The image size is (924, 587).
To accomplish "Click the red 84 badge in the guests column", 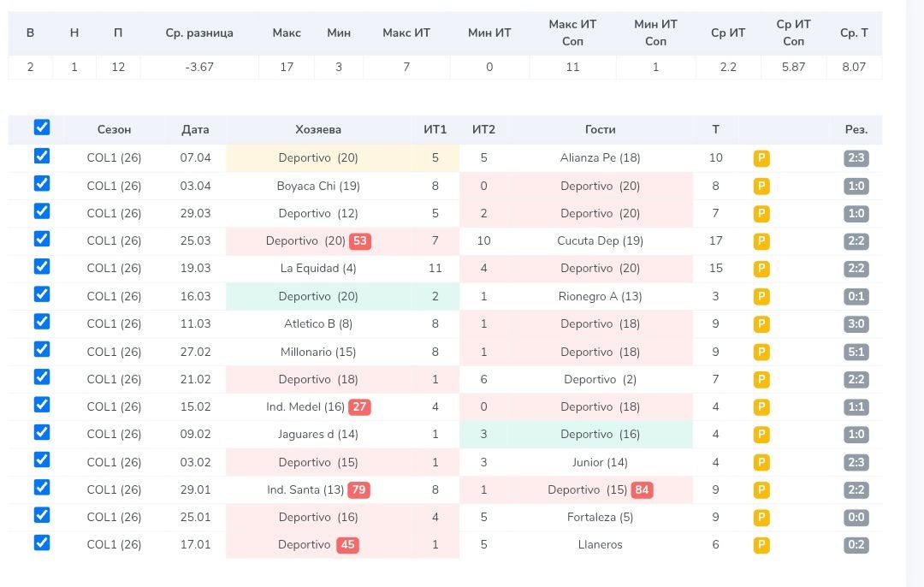I will click(x=642, y=490).
